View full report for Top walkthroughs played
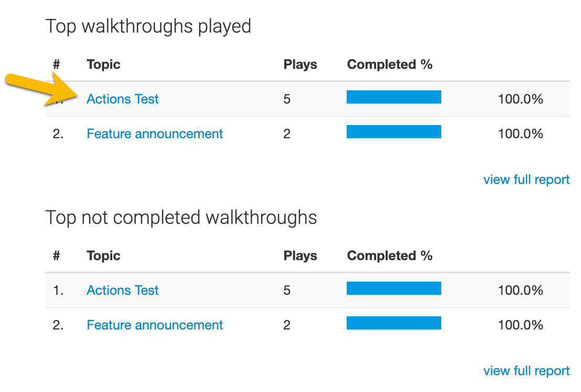The image size is (581, 392). pos(526,180)
